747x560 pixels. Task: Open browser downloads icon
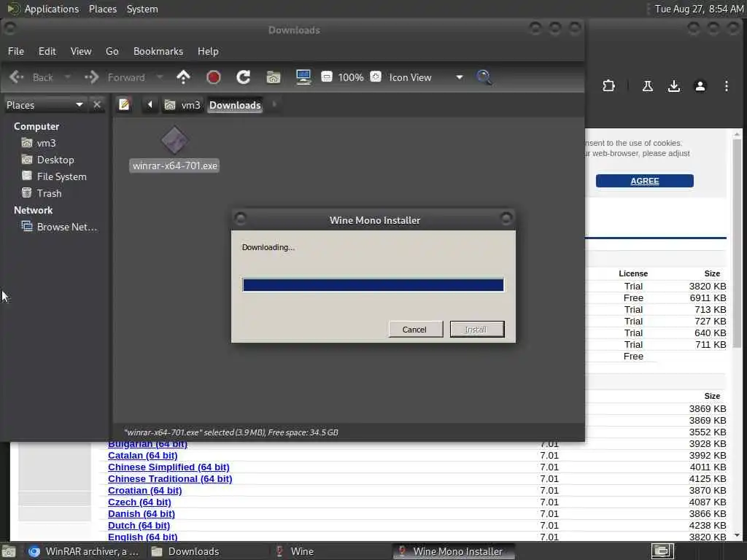(x=673, y=86)
